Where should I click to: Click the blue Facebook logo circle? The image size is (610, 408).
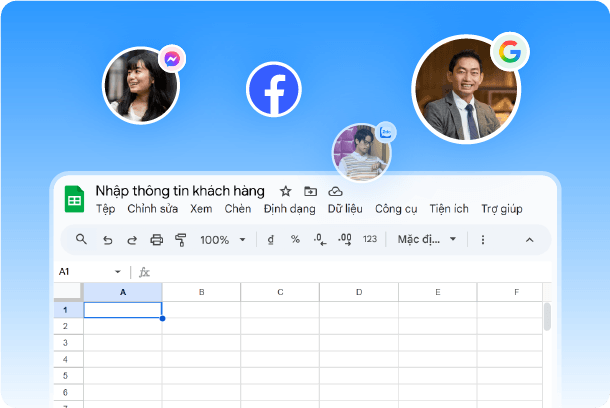click(274, 89)
